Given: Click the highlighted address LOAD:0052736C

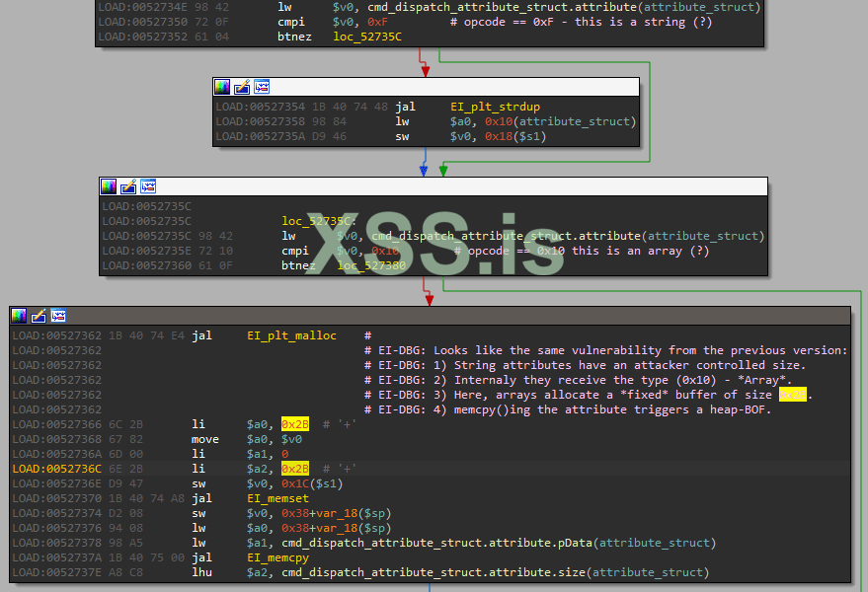Looking at the screenshot, I should [57, 469].
